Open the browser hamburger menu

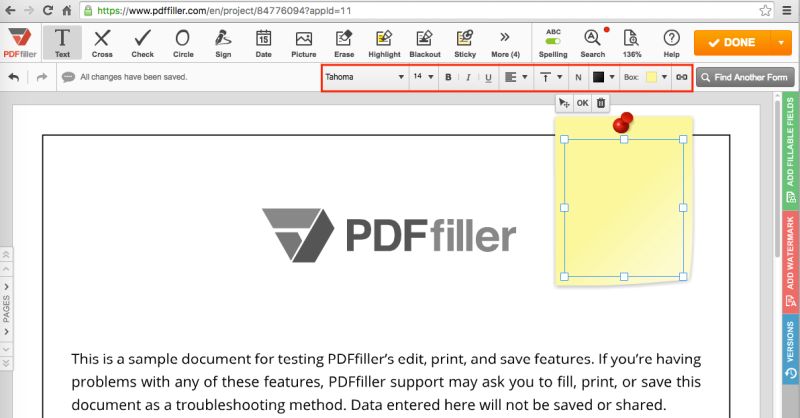(x=788, y=10)
